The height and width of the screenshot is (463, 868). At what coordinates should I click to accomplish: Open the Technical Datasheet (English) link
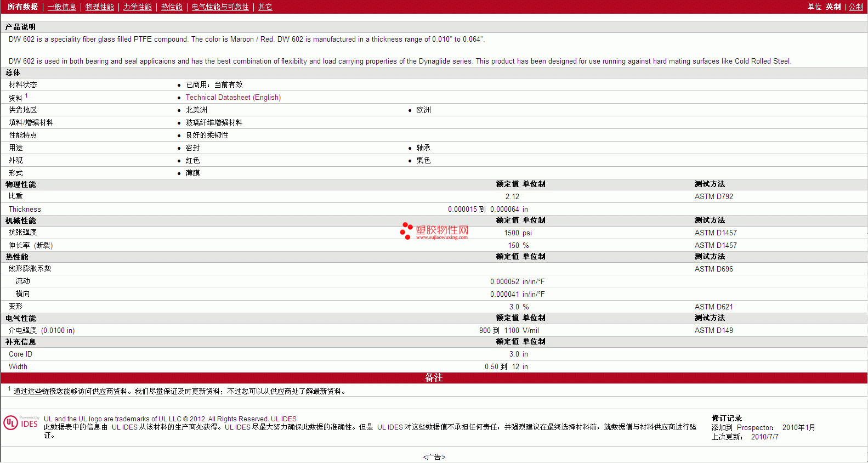[x=233, y=97]
